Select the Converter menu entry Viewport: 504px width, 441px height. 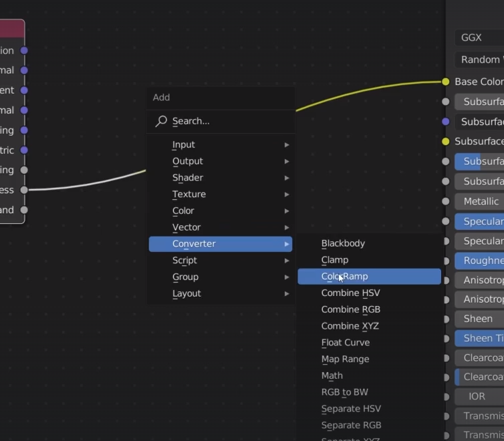click(221, 244)
